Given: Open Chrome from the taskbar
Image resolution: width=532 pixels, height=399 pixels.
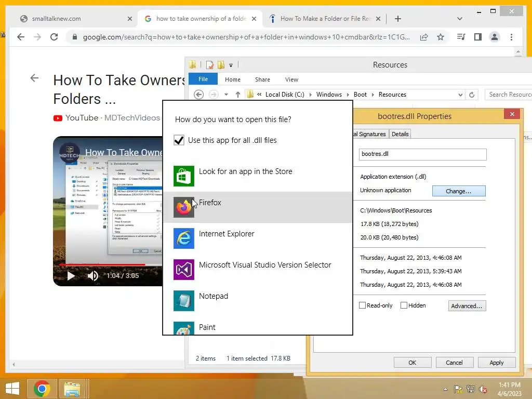Looking at the screenshot, I should pyautogui.click(x=42, y=389).
